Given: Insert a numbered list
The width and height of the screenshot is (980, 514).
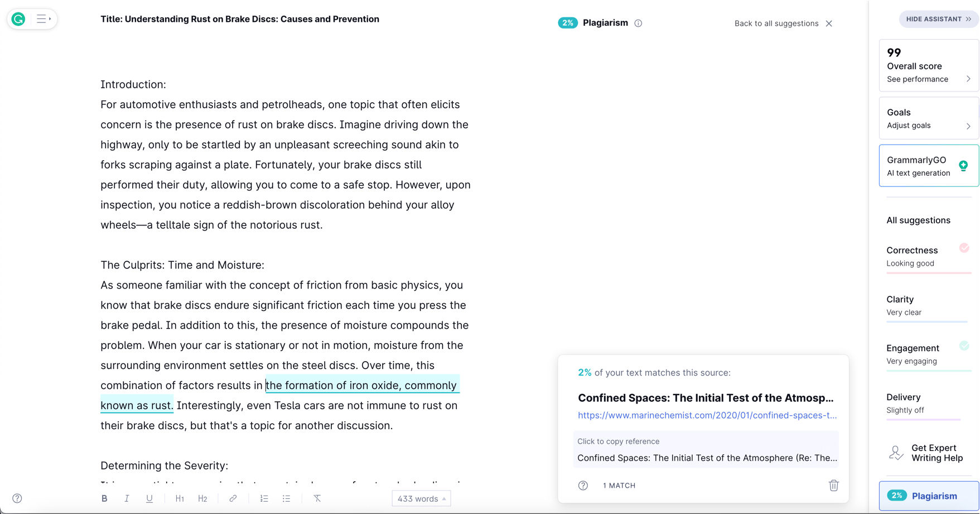Looking at the screenshot, I should point(264,498).
